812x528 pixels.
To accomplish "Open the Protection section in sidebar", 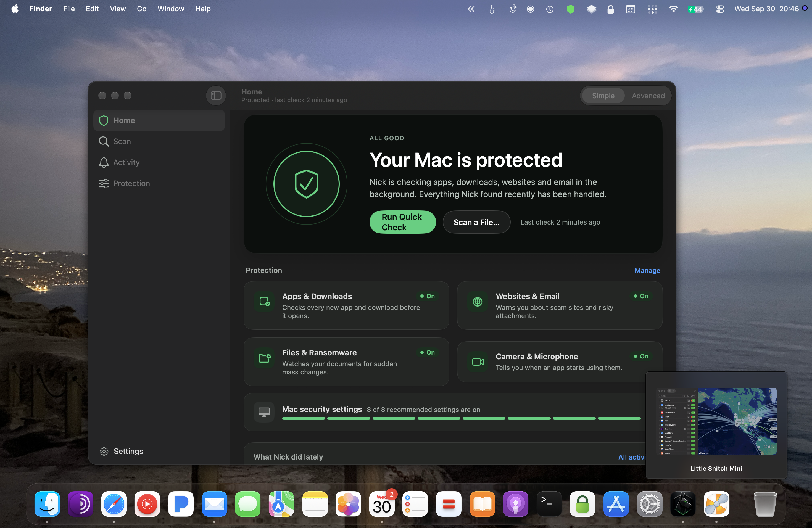I will coord(159,184).
